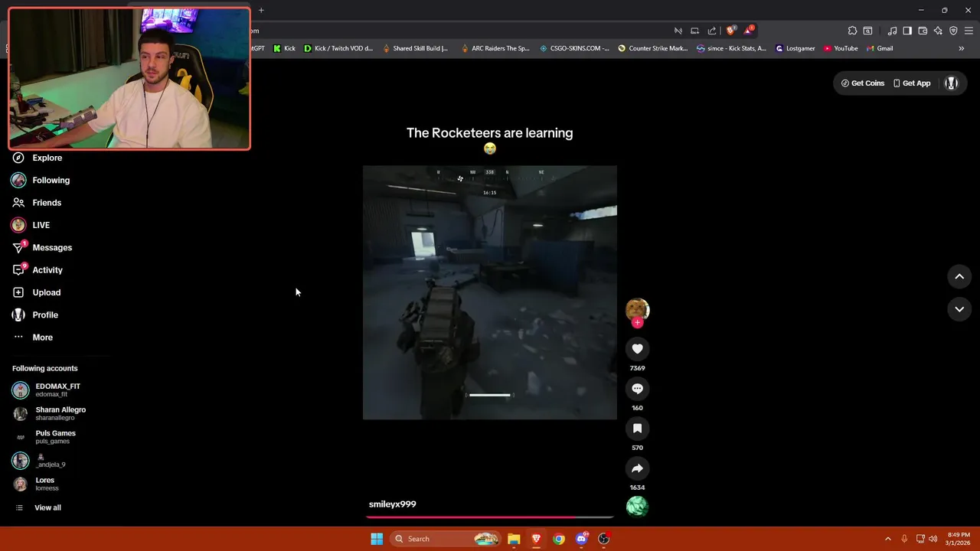The image size is (980, 551).
Task: Open Brave Rewards triangle icon
Action: point(748,31)
